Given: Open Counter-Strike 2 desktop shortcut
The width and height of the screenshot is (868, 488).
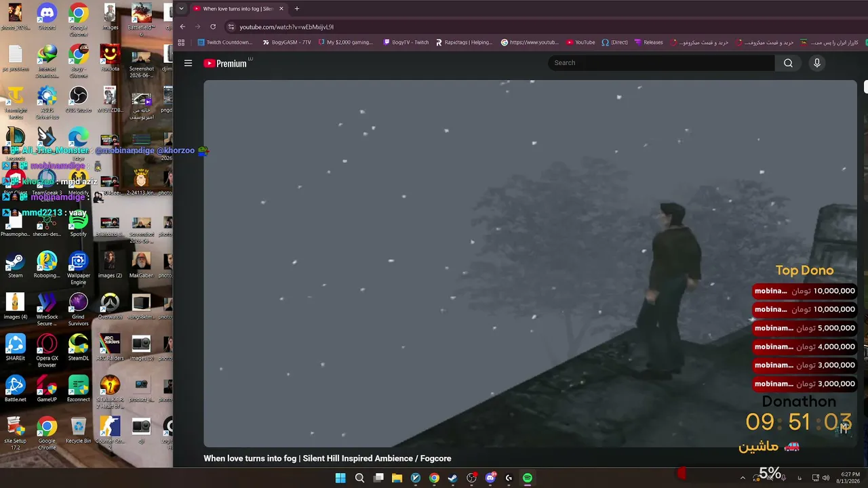Looking at the screenshot, I should pos(110,434).
